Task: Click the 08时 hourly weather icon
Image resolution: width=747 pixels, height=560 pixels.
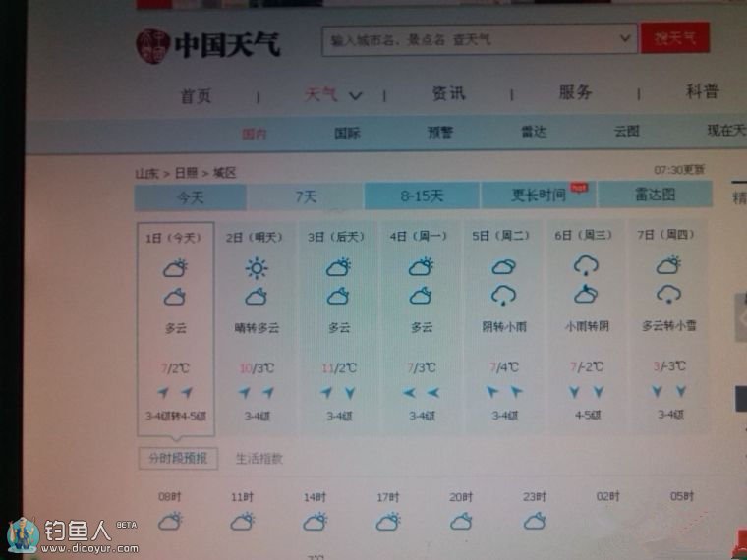Action: pyautogui.click(x=171, y=521)
